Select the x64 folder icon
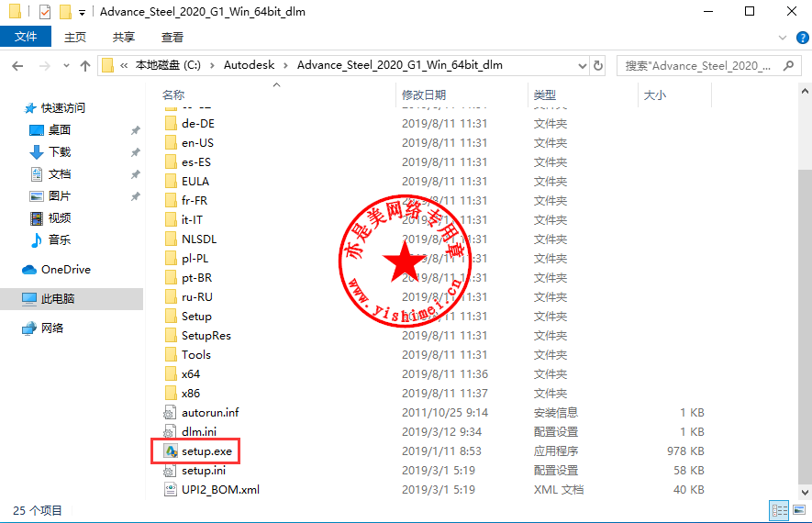This screenshot has height=523, width=812. pyautogui.click(x=171, y=373)
